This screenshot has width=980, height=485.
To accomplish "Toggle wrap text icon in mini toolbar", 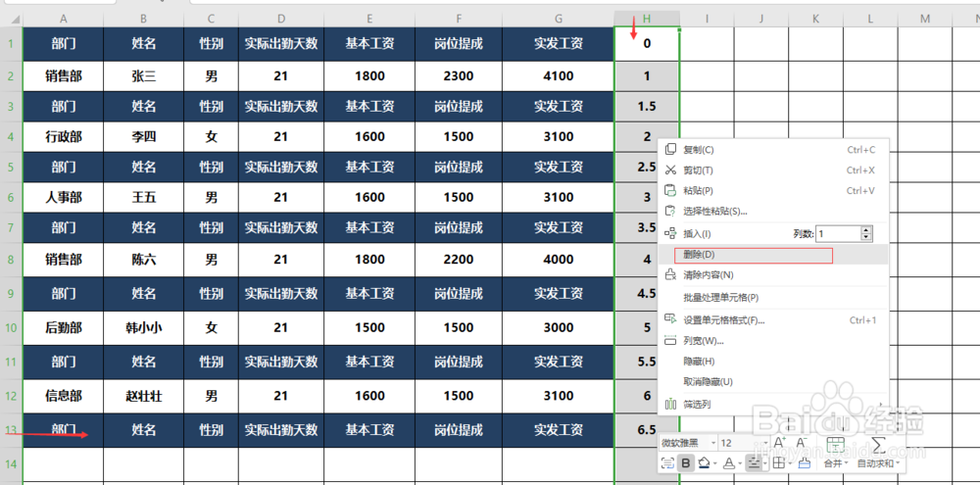I will [x=667, y=463].
